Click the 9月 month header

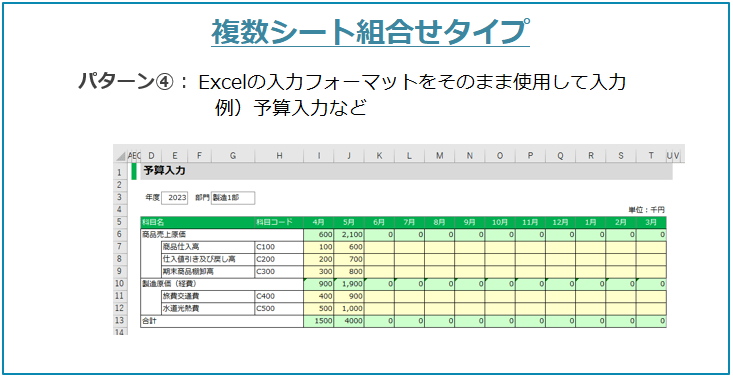pyautogui.click(x=470, y=222)
